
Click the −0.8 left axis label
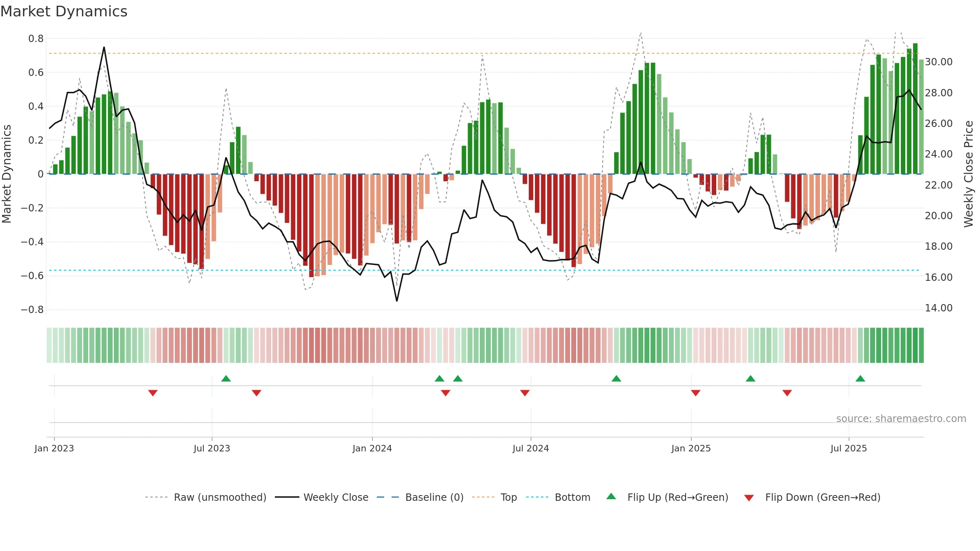pyautogui.click(x=32, y=310)
